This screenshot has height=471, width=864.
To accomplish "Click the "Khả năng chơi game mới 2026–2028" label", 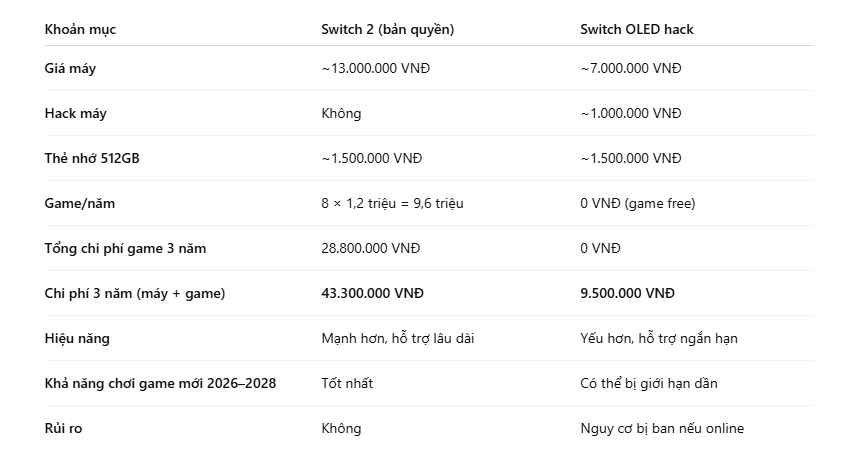I will pyautogui.click(x=160, y=383).
